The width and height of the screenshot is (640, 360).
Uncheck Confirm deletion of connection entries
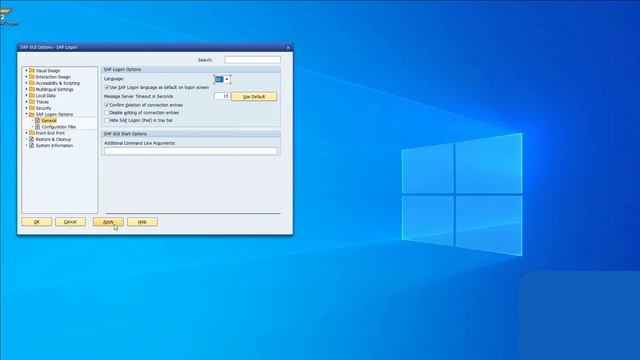pos(107,105)
